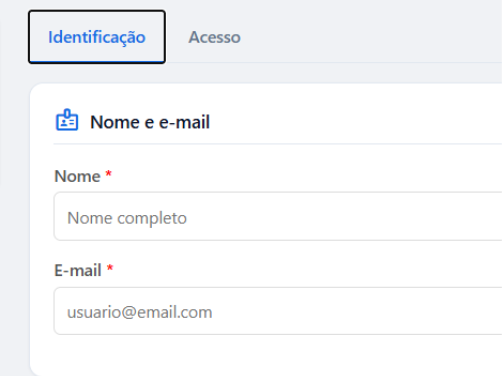Click empty tab strip right of Acesso
Screen dimensions: 502x376
coord(367,37)
